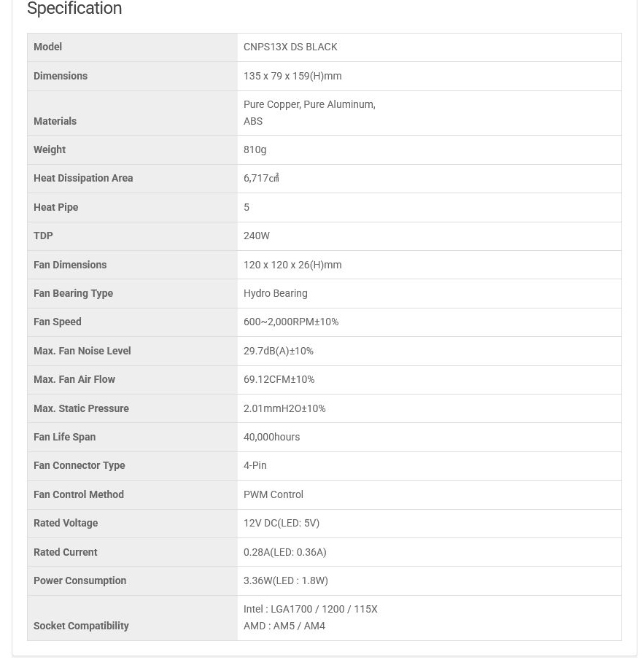
Task: Select the Heat Dissipation Area label
Action: pyautogui.click(x=83, y=178)
